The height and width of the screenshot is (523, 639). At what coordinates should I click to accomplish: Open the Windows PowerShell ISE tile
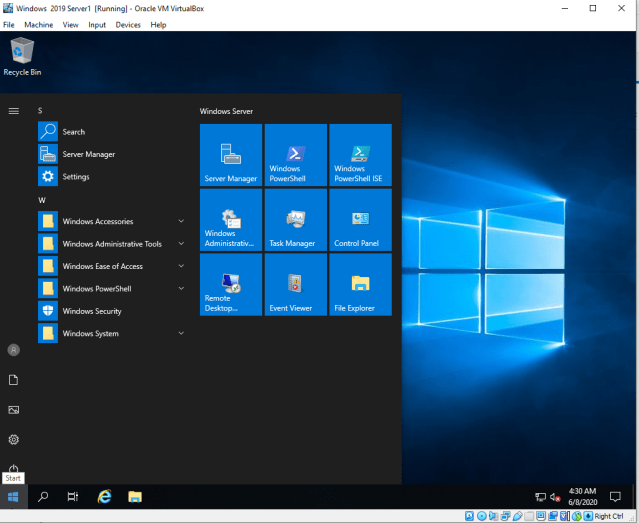pos(360,155)
